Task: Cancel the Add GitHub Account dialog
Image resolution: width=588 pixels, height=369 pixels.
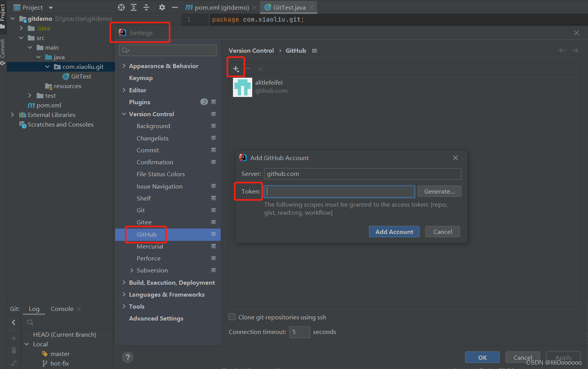Action: point(442,232)
